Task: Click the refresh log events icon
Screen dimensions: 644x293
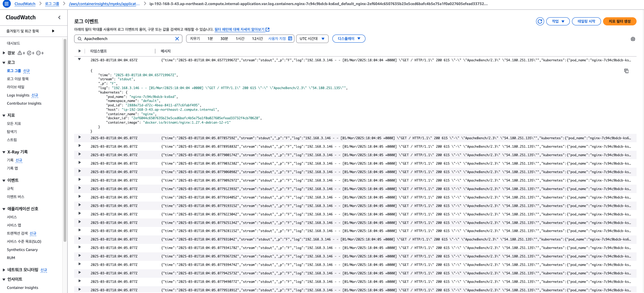Action: pos(540,21)
